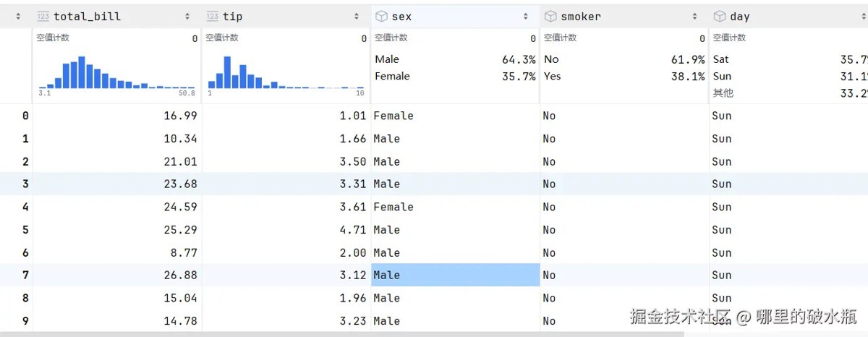Open sort options for sex column
The height and width of the screenshot is (337, 868).
(x=526, y=17)
